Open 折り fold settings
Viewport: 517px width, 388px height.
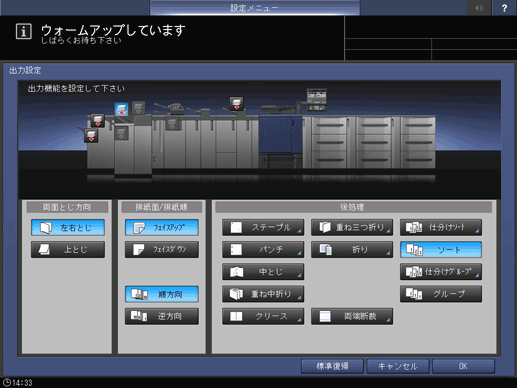click(x=352, y=250)
